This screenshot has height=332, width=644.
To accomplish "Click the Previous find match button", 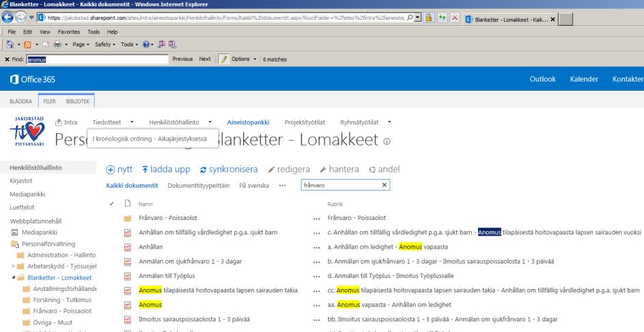I will (x=182, y=59).
